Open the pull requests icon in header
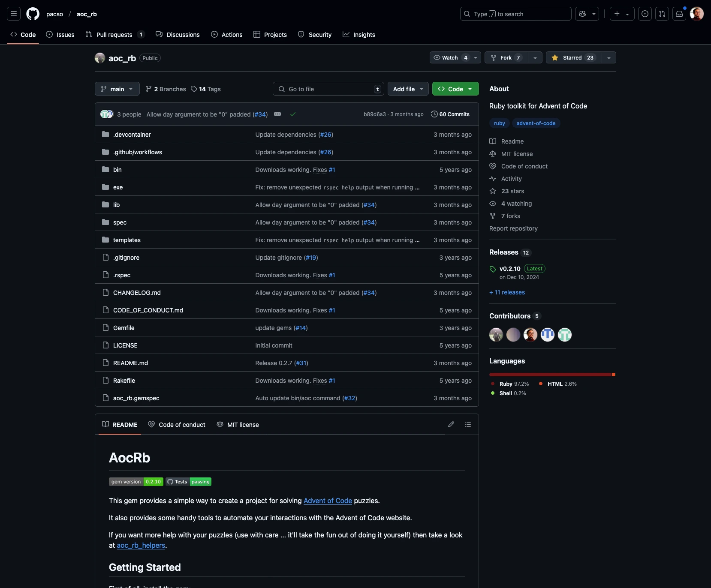711x588 pixels. pos(662,14)
